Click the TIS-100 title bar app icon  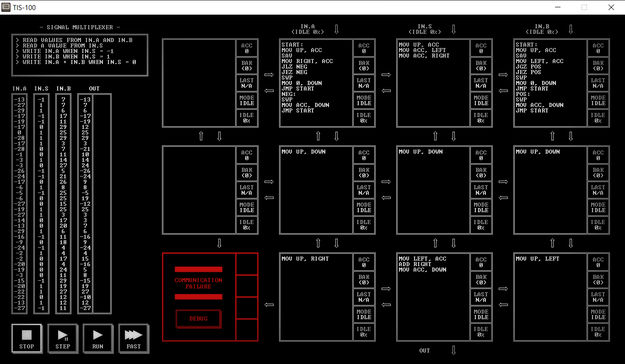pyautogui.click(x=7, y=7)
